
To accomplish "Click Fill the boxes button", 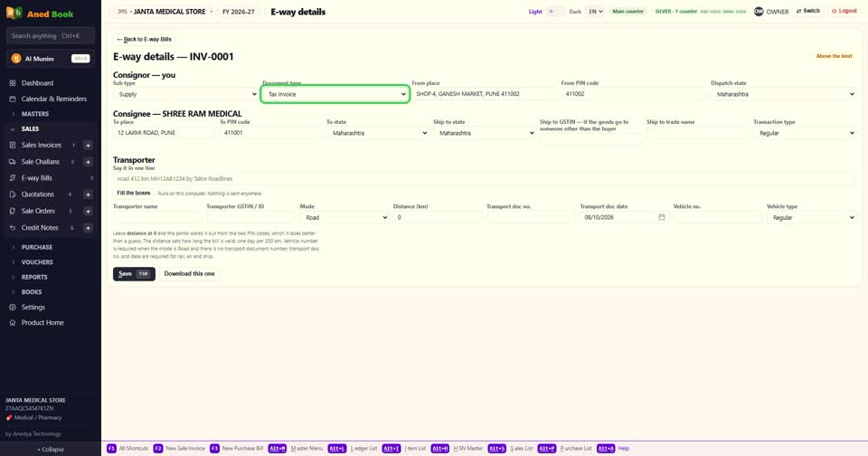I will click(x=134, y=193).
